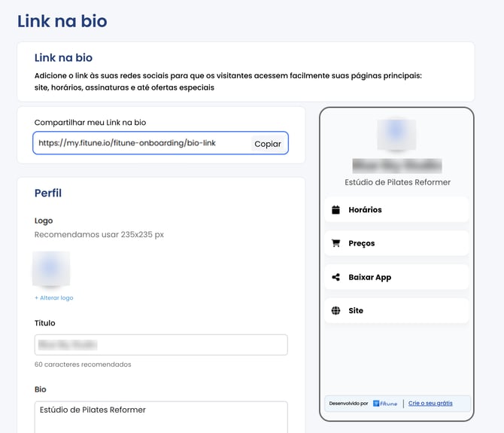Click the Logo field label
The height and width of the screenshot is (433, 504).
44,221
